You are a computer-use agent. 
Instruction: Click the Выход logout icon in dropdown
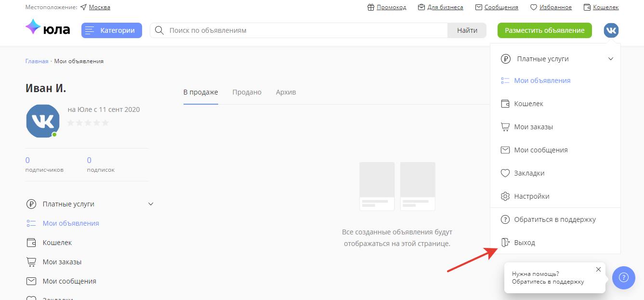(x=505, y=243)
